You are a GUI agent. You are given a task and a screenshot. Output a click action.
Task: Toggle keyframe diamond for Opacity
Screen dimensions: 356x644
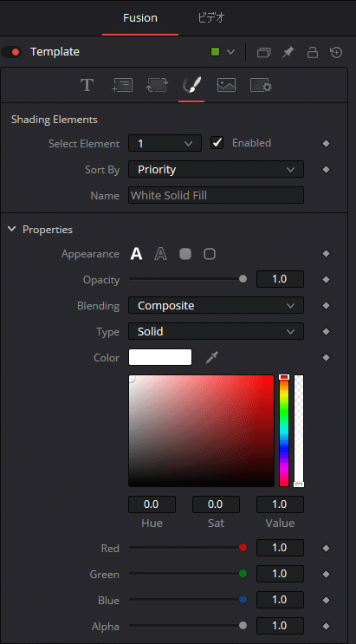click(326, 280)
